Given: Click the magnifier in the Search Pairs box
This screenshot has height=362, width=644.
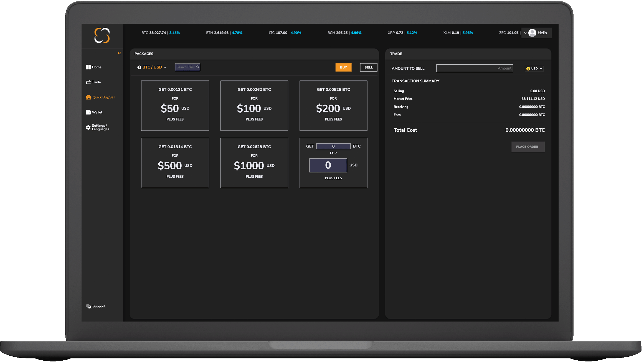Looking at the screenshot, I should pos(198,67).
